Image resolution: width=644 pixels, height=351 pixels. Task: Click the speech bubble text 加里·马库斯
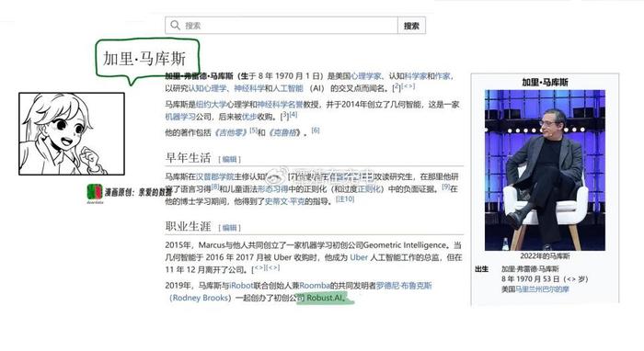[x=144, y=59]
